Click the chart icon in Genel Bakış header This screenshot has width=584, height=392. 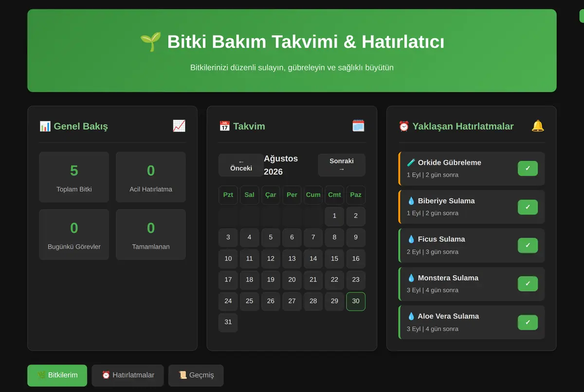[179, 126]
